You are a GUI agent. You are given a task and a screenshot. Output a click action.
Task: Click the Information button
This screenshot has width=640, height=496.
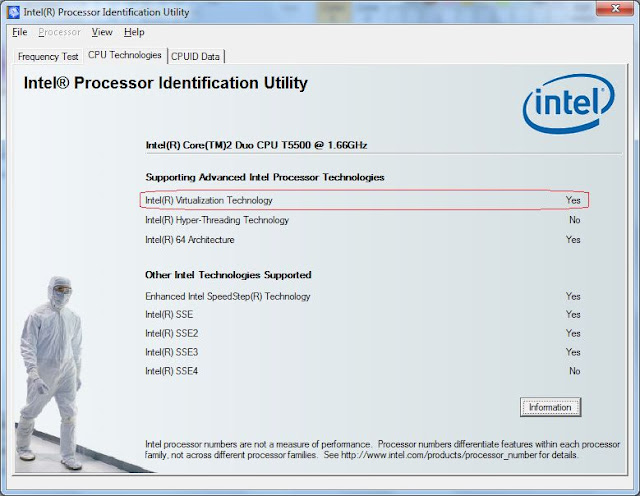[x=550, y=407]
